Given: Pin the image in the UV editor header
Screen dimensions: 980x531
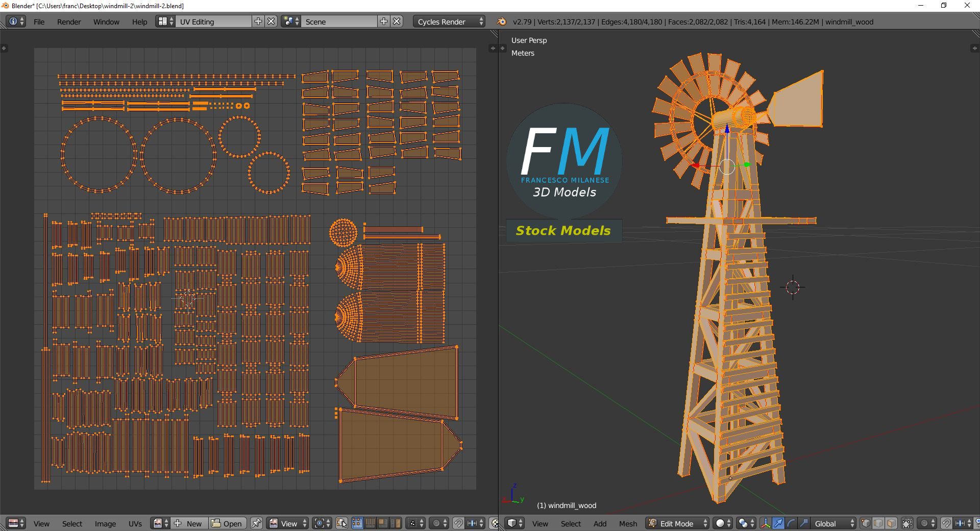Looking at the screenshot, I should [256, 523].
